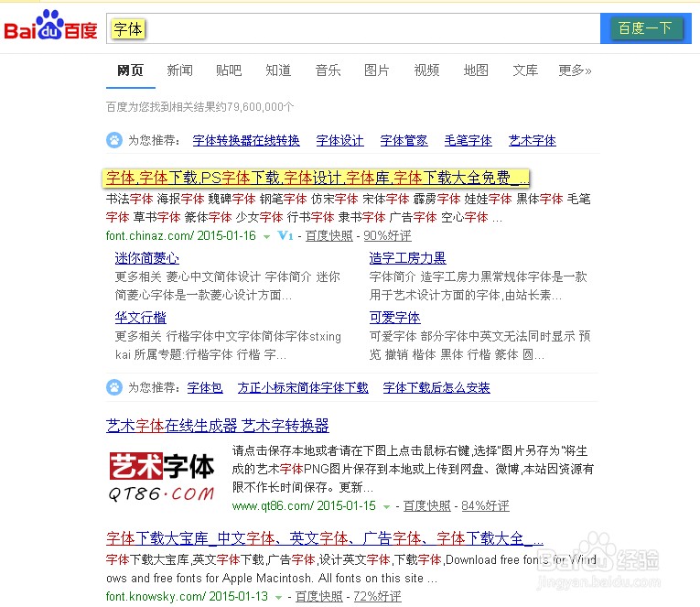Viewport: 700px width, 607px height.
Task: Open the 迷你简菱心 sublink
Action: click(x=147, y=258)
